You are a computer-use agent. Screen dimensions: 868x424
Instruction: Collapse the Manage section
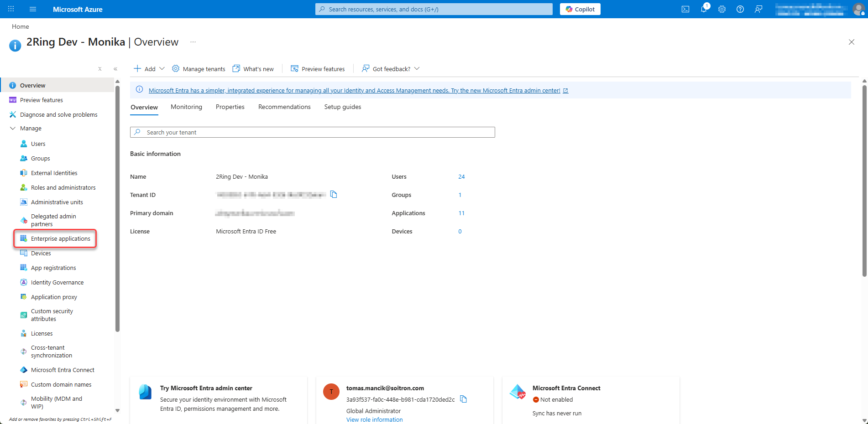(x=13, y=129)
